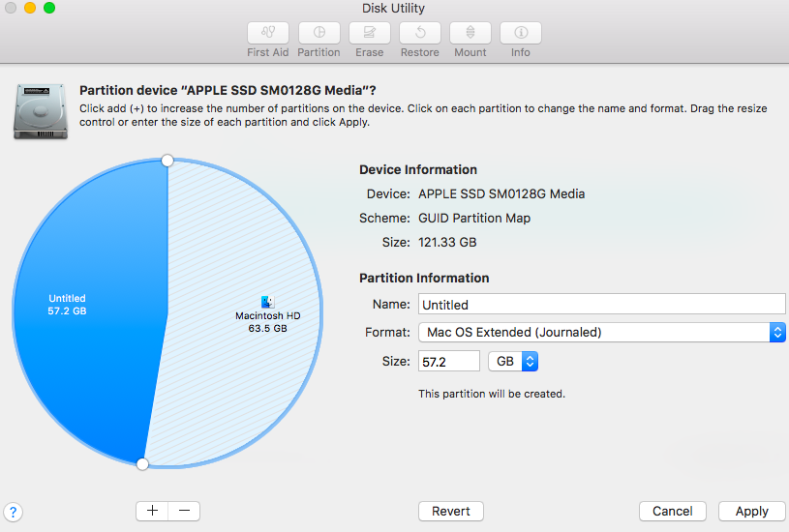Click the Macintosh HD Finder icon in pie
This screenshot has height=532, width=789.
point(268,302)
